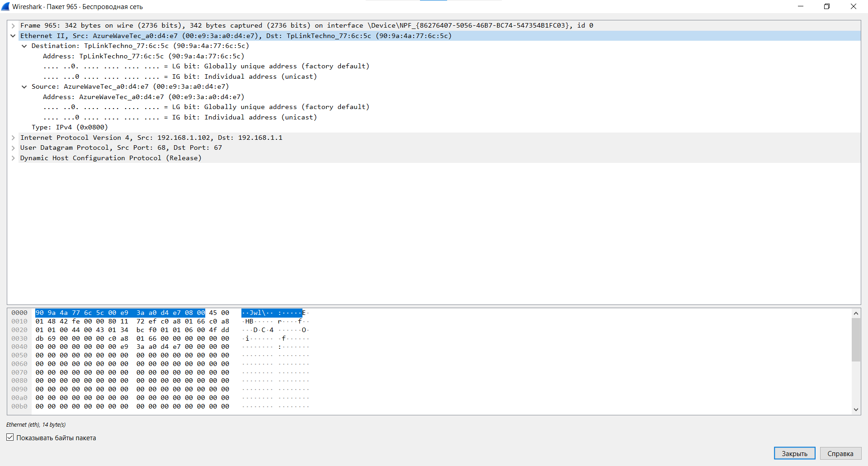
Task: Click the hex pane scroll down arrow
Action: [856, 409]
